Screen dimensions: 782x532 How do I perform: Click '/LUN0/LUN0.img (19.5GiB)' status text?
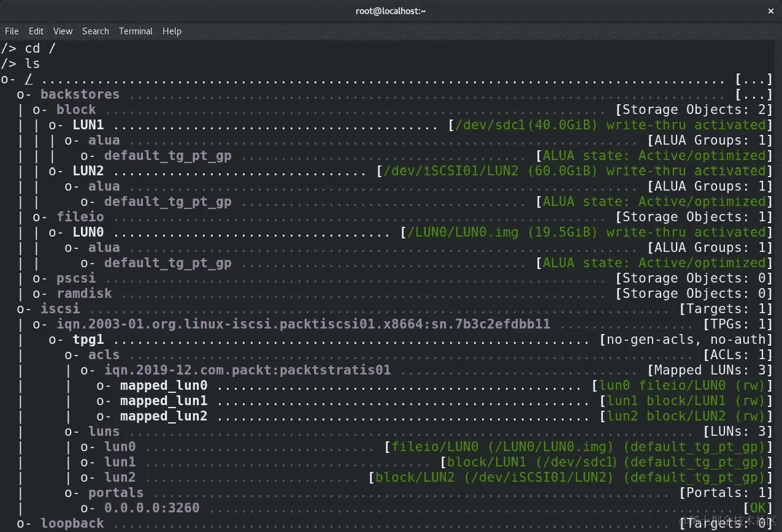coord(502,232)
